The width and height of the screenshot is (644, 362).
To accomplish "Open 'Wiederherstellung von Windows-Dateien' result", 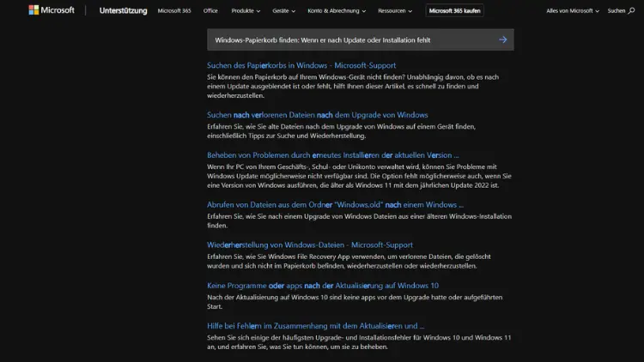I will click(x=310, y=245).
